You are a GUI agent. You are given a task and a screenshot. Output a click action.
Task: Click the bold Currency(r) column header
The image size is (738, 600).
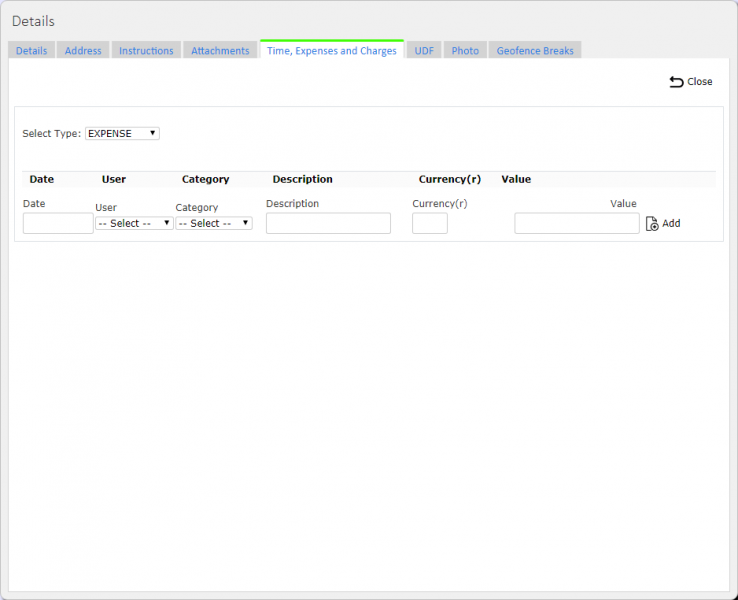pos(449,179)
